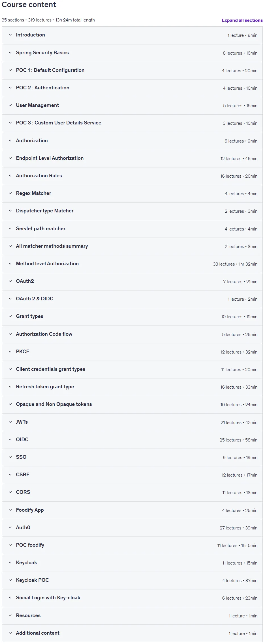The height and width of the screenshot is (644, 265).
Task: Open the Refresh token grant type section
Action: pyautogui.click(x=132, y=387)
